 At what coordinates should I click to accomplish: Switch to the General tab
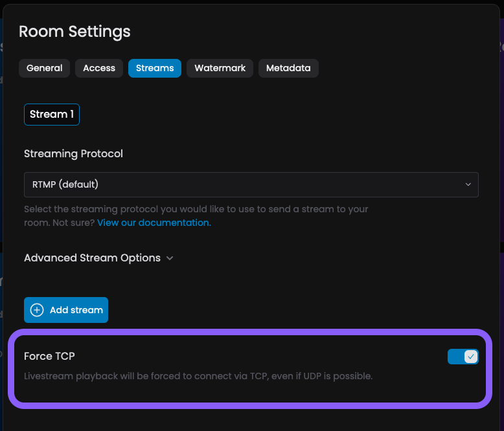[45, 68]
